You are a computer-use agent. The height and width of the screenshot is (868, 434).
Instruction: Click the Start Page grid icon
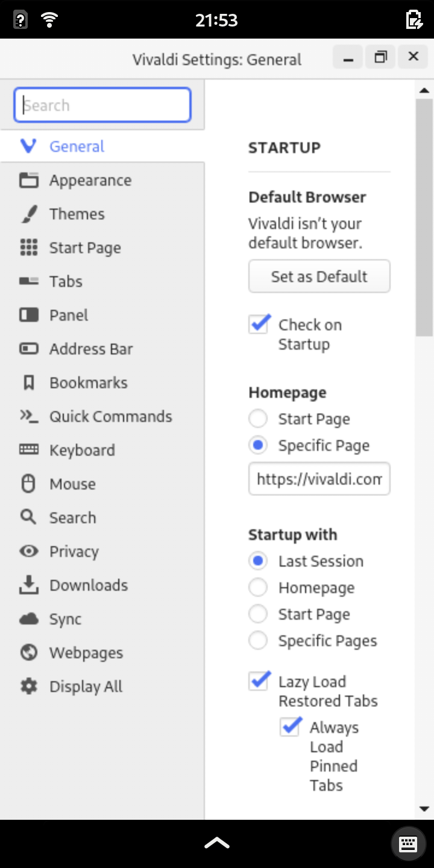tap(28, 248)
